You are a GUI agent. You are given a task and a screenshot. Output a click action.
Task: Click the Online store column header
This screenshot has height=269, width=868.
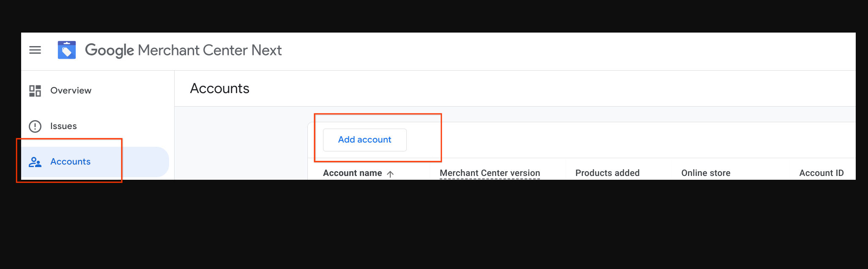[x=706, y=173]
